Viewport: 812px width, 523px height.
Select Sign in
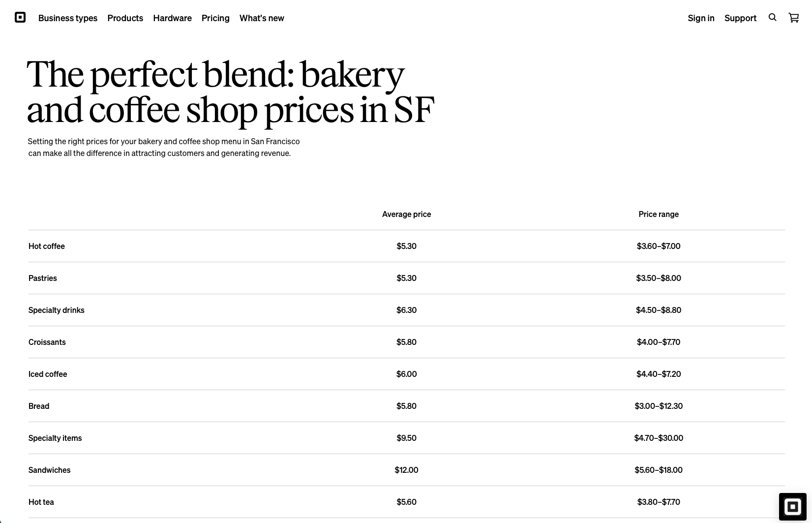click(701, 18)
